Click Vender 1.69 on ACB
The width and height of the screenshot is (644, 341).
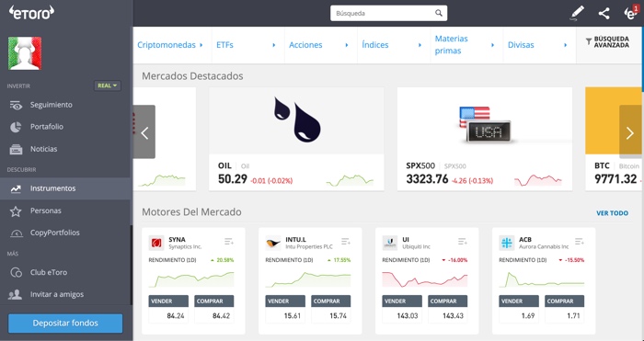pos(519,309)
